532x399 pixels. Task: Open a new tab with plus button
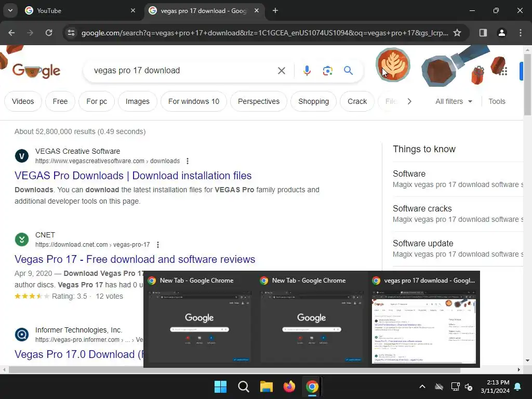[275, 10]
